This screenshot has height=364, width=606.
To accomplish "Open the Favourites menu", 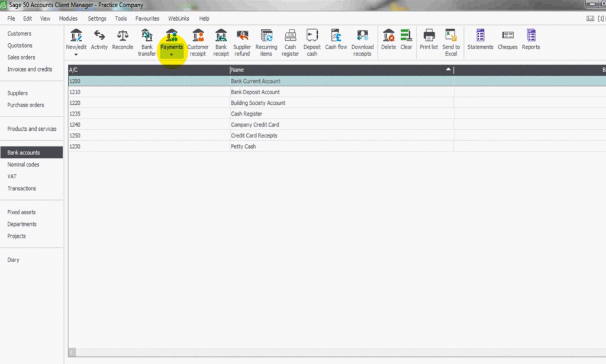I will [147, 18].
